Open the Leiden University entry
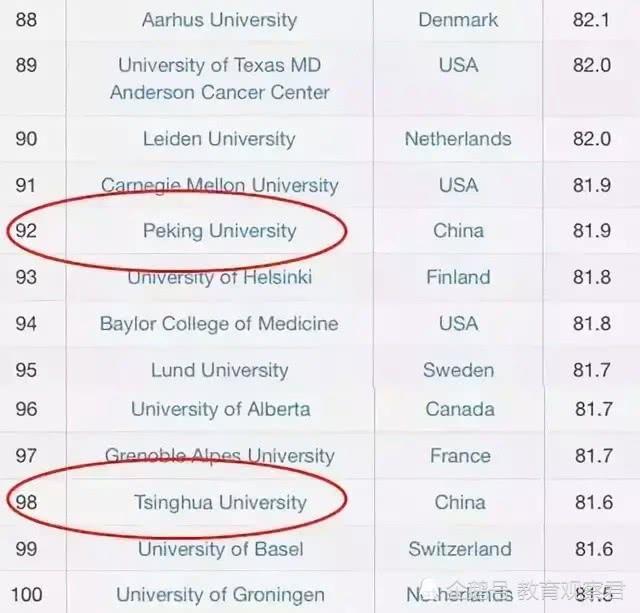This screenshot has height=613, width=640. tap(220, 139)
